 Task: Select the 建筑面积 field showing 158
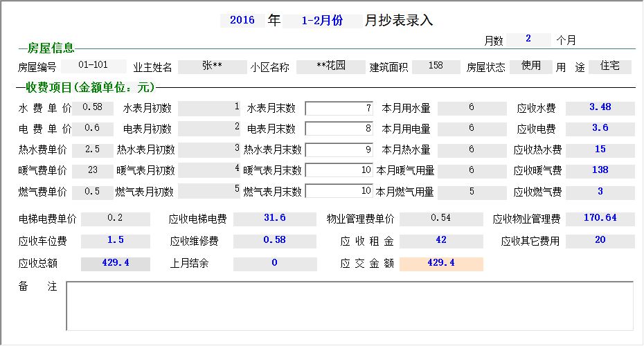(x=436, y=66)
